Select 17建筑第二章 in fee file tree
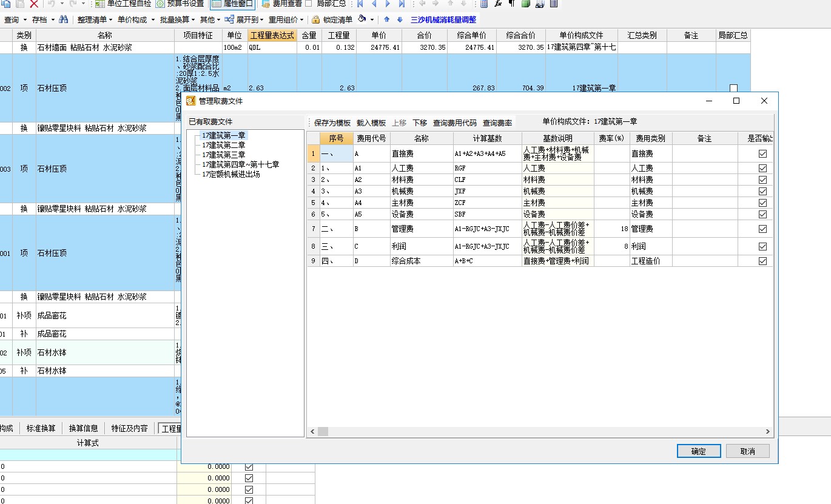The height and width of the screenshot is (504, 831). pos(224,145)
